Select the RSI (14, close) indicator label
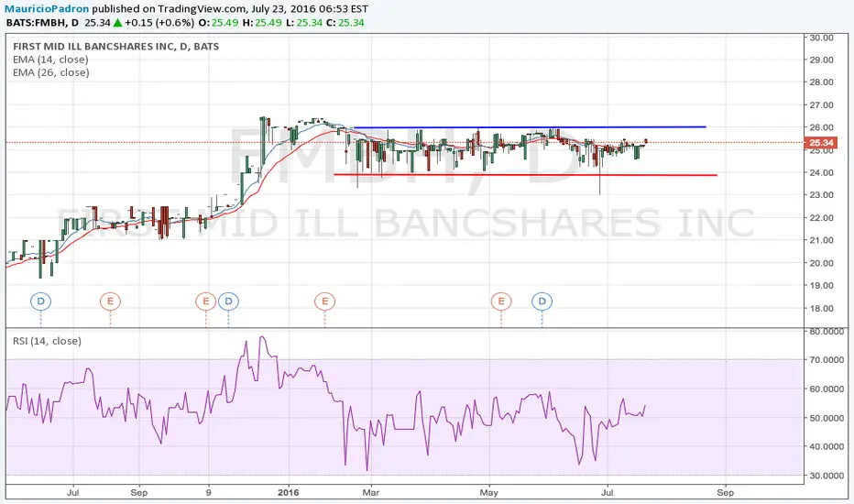854x504 pixels. tap(48, 341)
